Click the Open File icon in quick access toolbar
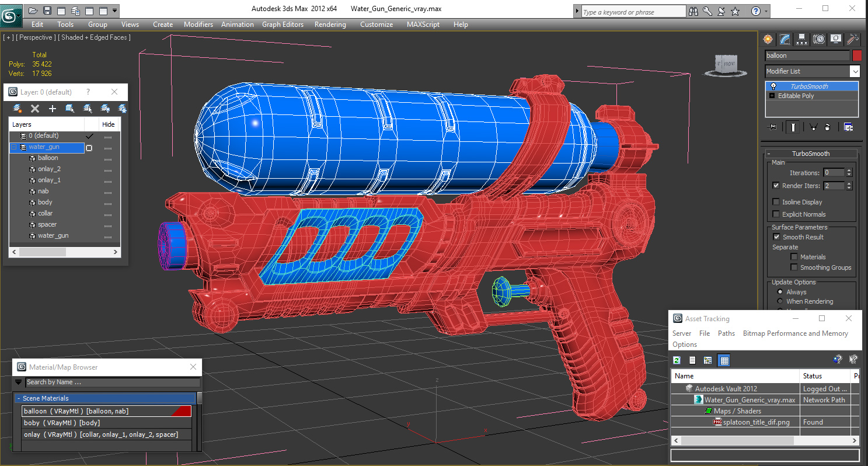This screenshot has height=466, width=868. (33, 11)
